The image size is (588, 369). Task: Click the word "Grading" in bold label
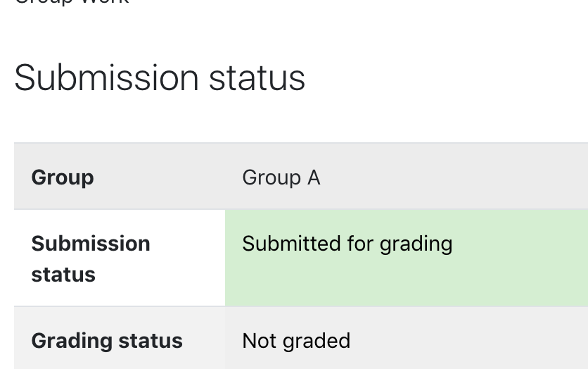72,341
